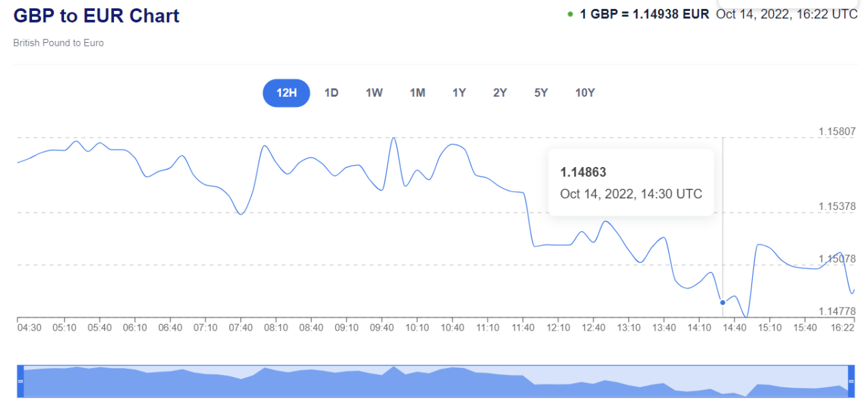Switch chart to 1W range

374,93
